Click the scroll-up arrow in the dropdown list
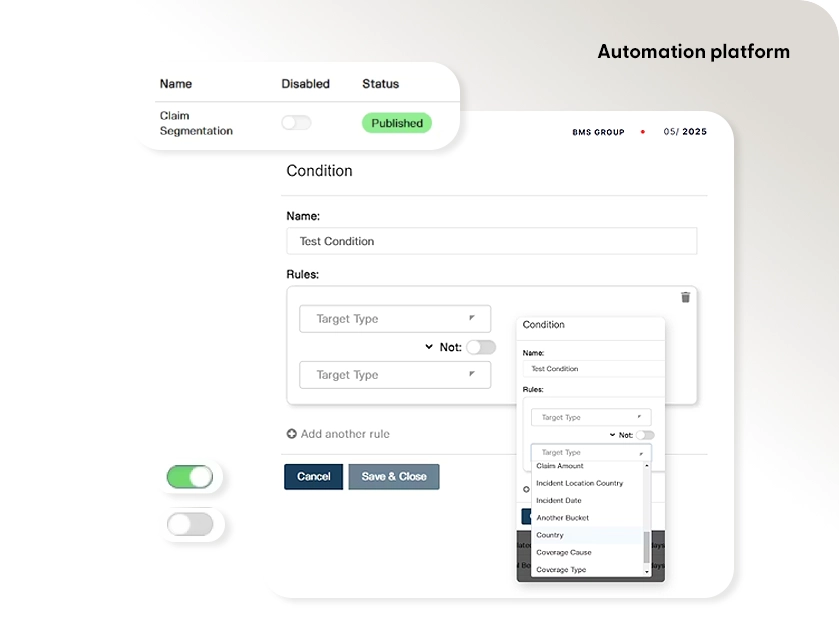The height and width of the screenshot is (619, 839). click(646, 466)
